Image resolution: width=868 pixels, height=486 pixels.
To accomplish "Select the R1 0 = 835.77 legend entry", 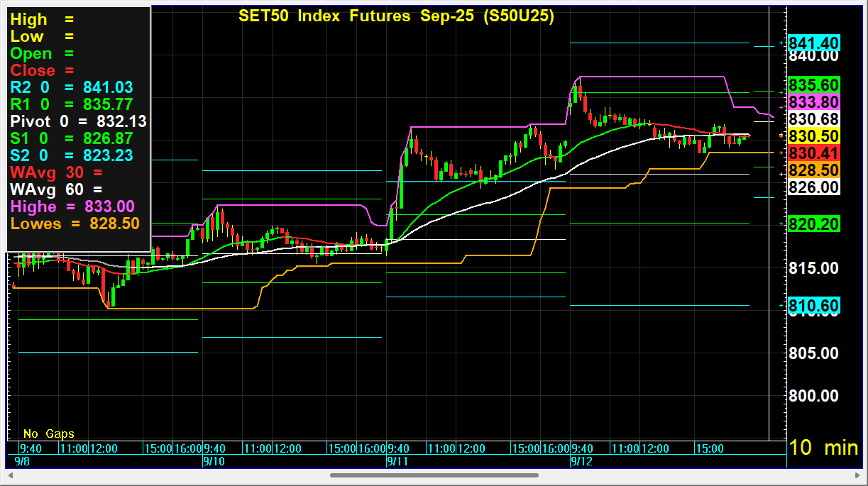I will pyautogui.click(x=72, y=104).
